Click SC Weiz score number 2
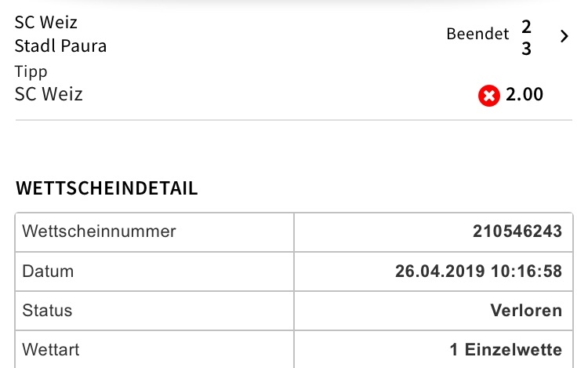The width and height of the screenshot is (588, 368). pos(527,27)
